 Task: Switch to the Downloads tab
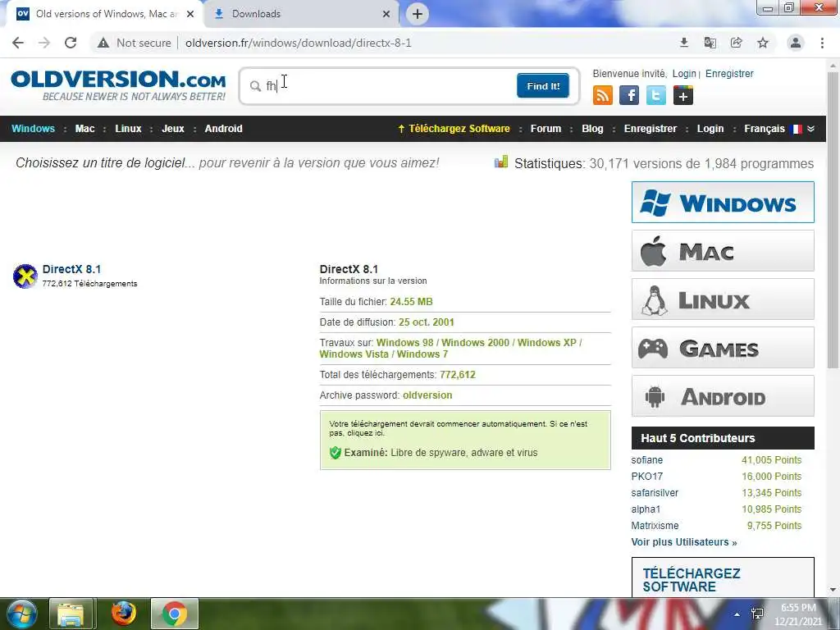coord(300,14)
